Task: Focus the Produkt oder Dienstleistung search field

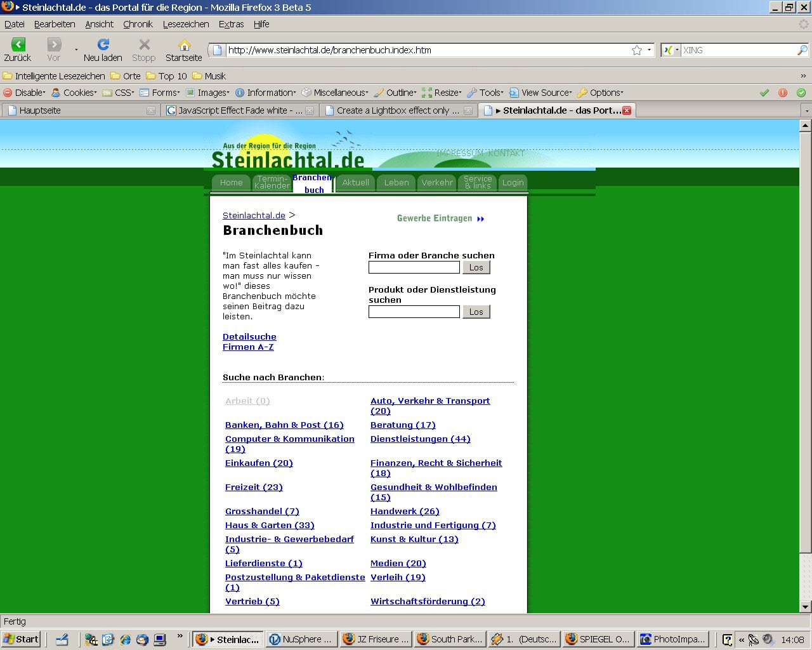Action: [414, 312]
